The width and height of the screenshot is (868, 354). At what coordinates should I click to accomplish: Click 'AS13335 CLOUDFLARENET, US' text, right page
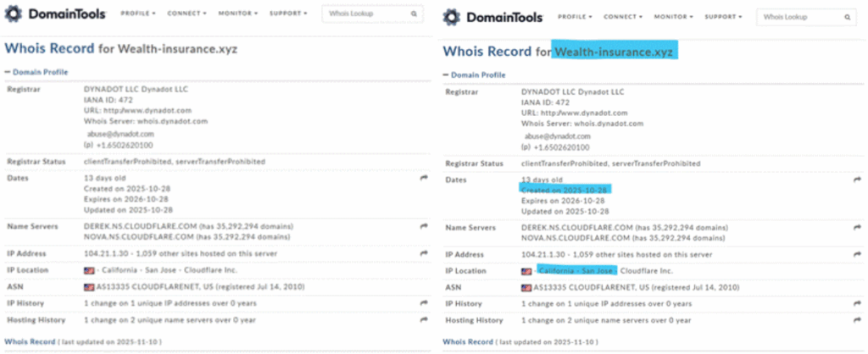[591, 288]
